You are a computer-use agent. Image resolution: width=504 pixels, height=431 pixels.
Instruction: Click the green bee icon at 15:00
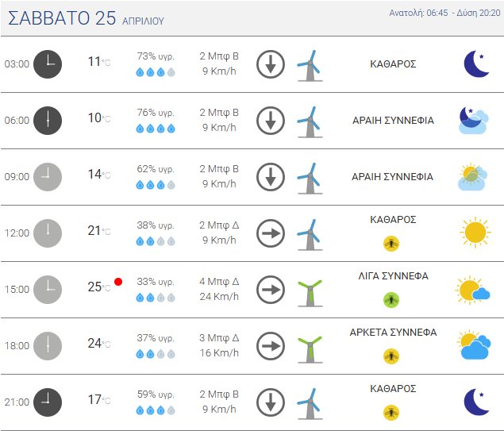pyautogui.click(x=391, y=299)
